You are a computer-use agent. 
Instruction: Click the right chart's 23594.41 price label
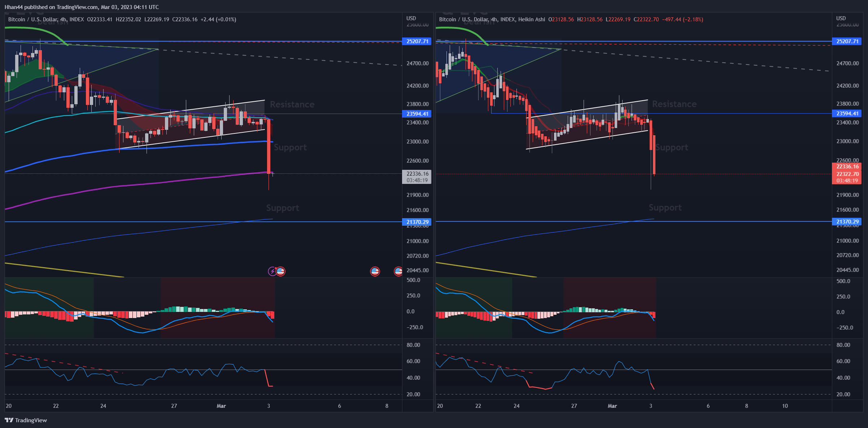coord(847,113)
